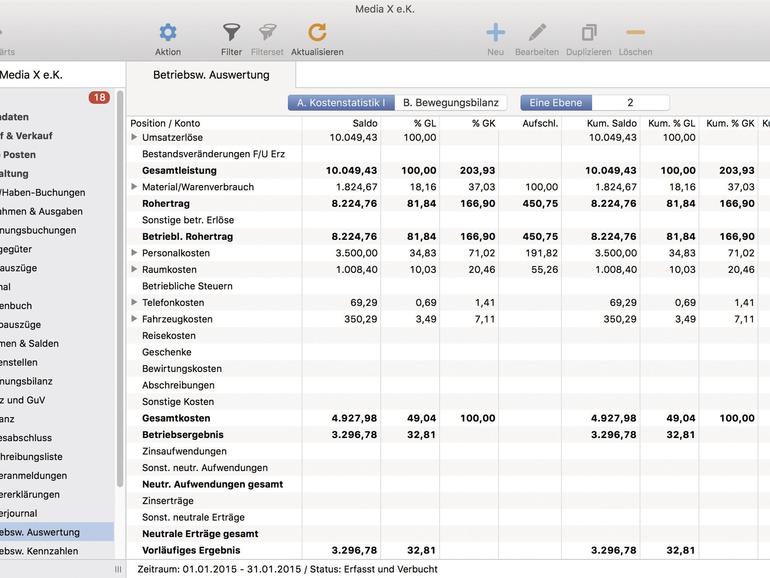Click the Filterset funnel icon
The width and height of the screenshot is (770, 578).
(x=267, y=32)
